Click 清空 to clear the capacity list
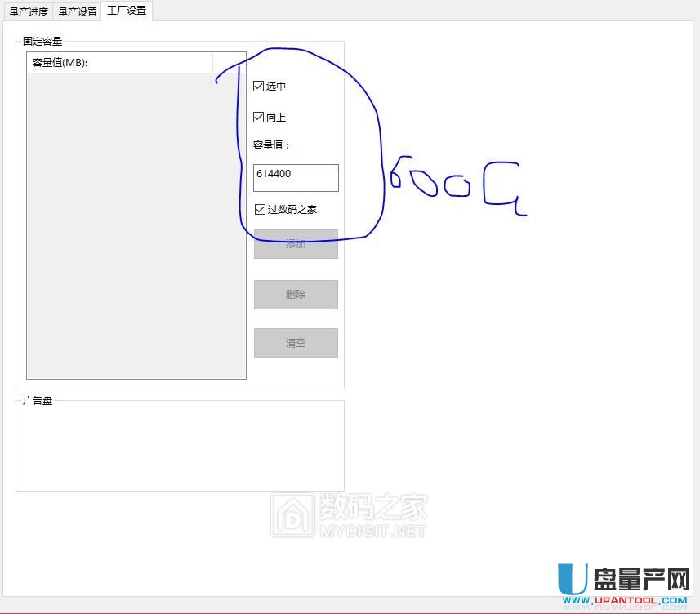 pos(296,342)
